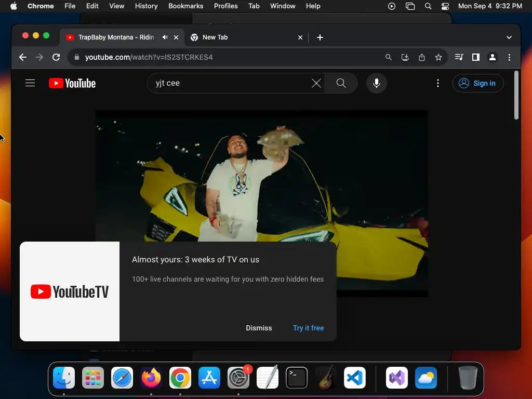This screenshot has width=532, height=399.
Task: Open the YouTube hamburger guide menu
Action: (x=30, y=83)
